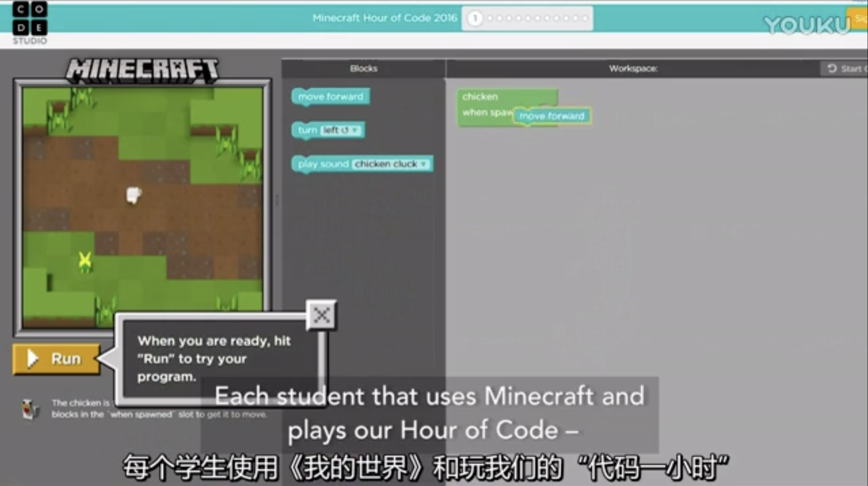Click the Sign in button
The width and height of the screenshot is (868, 486).
pyautogui.click(x=857, y=18)
